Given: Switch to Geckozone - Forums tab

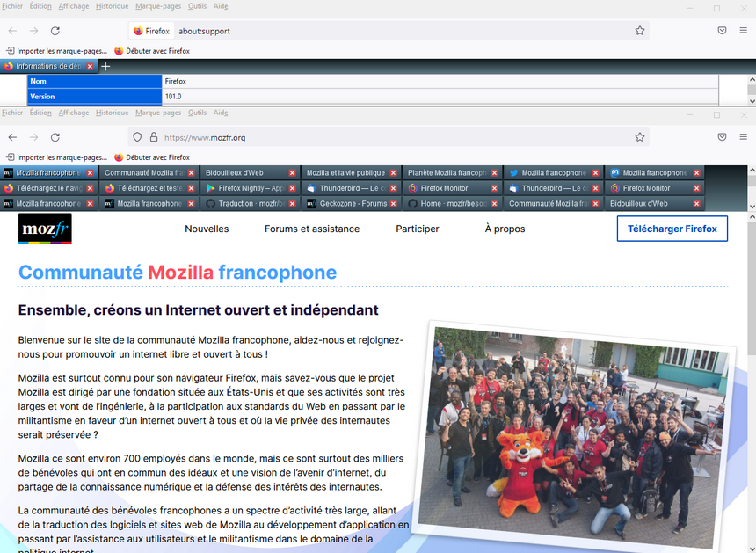Looking at the screenshot, I should pos(352,204).
